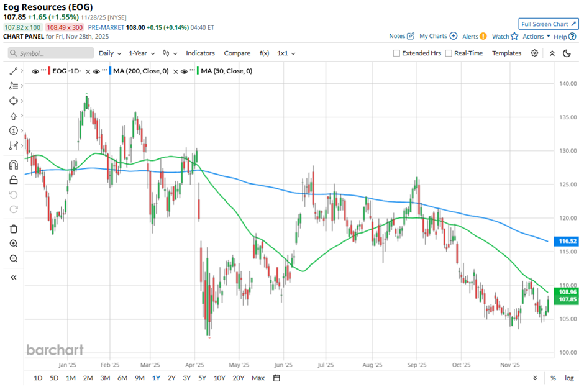584x392 pixels.
Task: Toggle log scale button
Action: click(569, 378)
